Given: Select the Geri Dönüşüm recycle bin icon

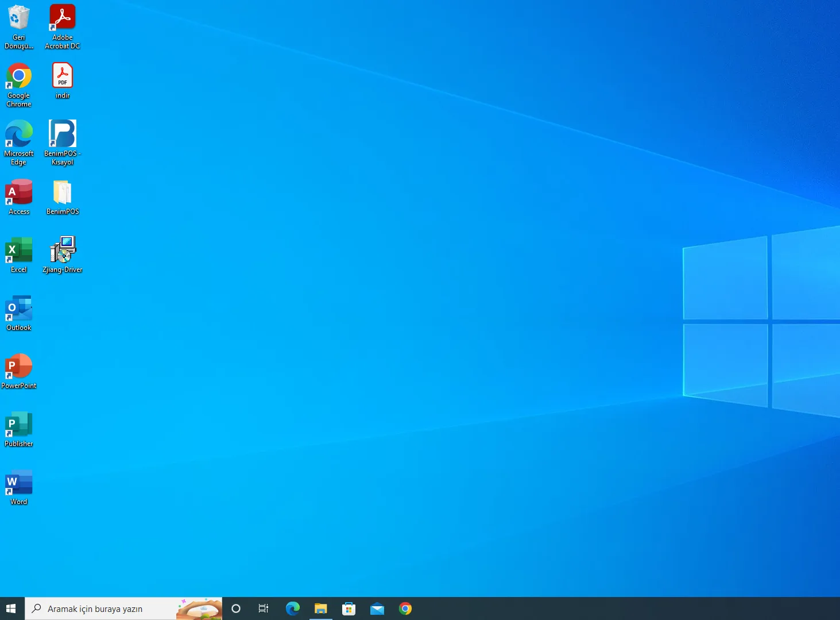Looking at the screenshot, I should (19, 26).
